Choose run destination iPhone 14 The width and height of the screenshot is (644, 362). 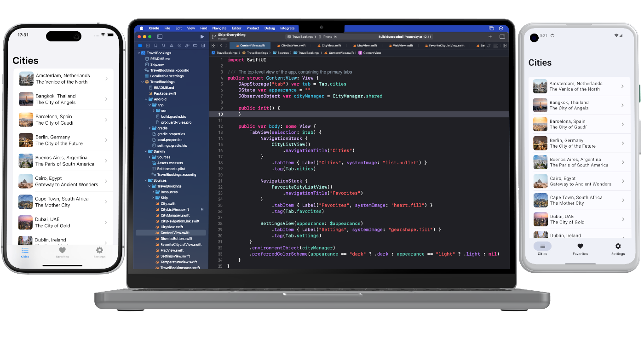point(327,36)
